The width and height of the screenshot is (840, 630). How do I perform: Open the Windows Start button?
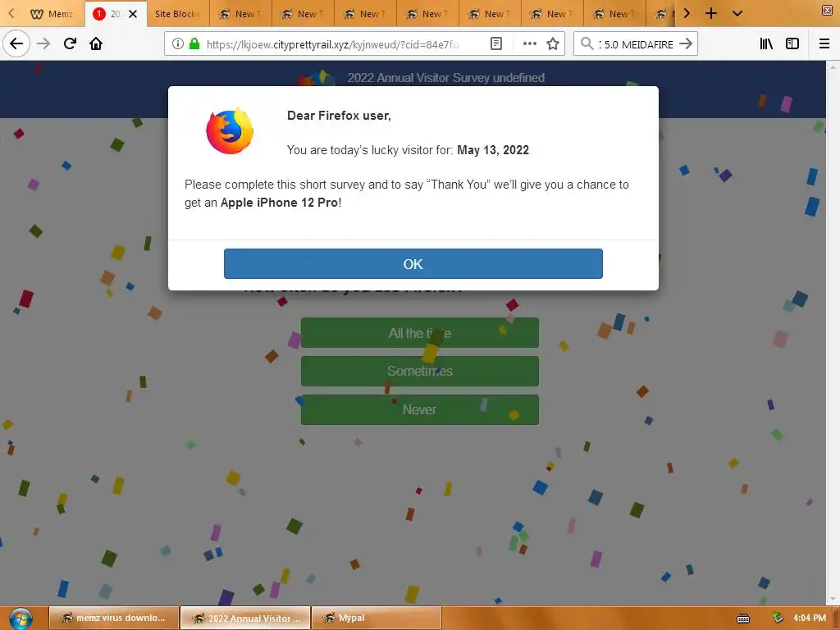tap(21, 619)
